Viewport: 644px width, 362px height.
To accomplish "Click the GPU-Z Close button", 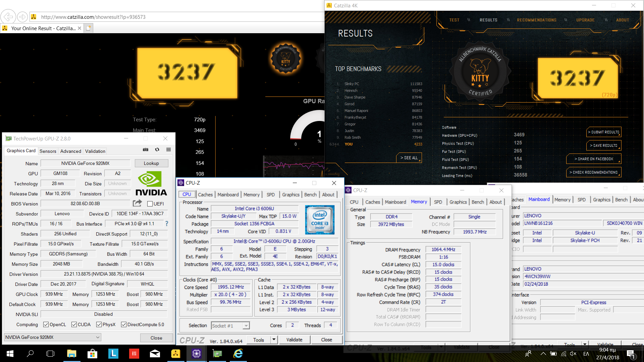I will coord(156,338).
